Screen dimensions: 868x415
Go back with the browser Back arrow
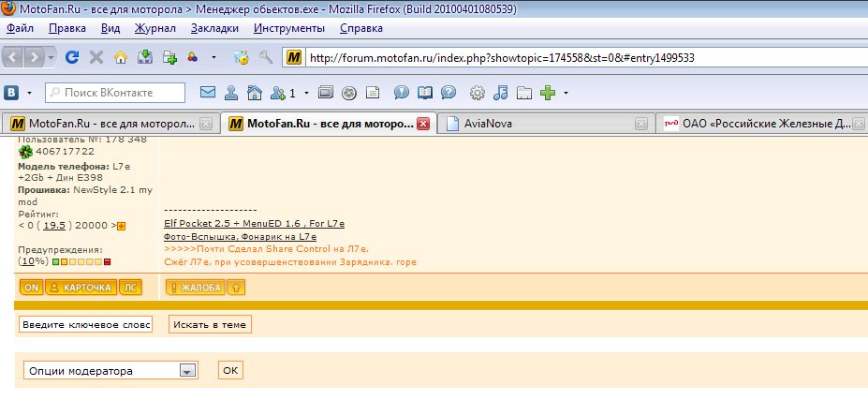coord(14,57)
